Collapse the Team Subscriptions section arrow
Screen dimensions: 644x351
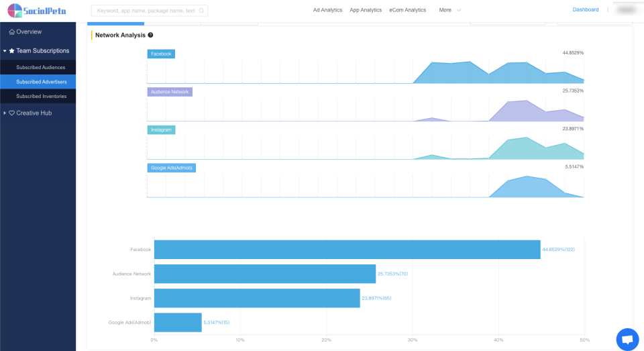pyautogui.click(x=5, y=51)
